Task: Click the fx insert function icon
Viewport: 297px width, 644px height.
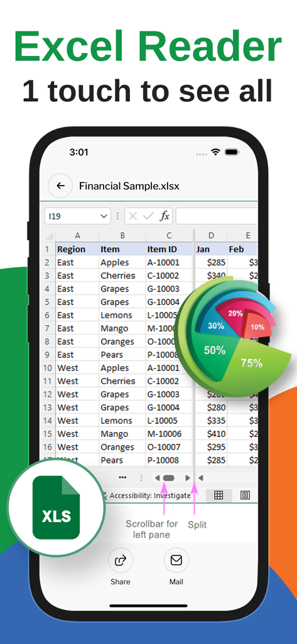Action: (165, 216)
